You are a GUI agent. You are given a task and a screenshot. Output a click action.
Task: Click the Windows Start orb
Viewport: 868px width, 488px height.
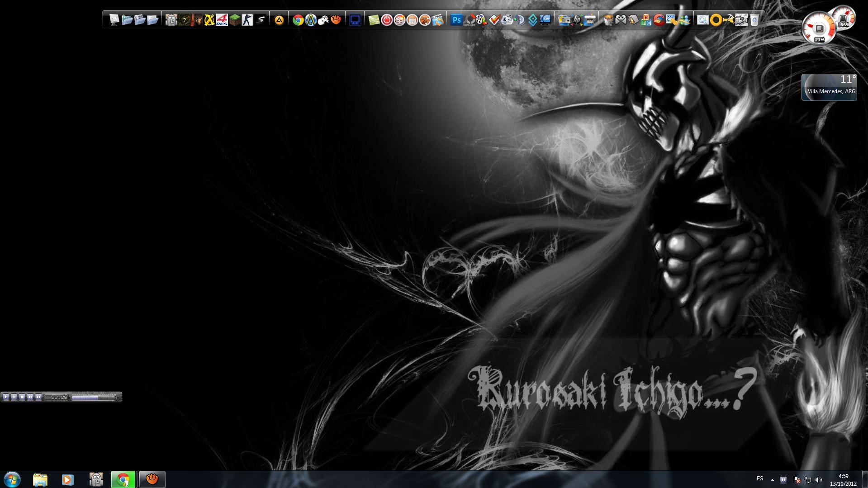(x=12, y=479)
